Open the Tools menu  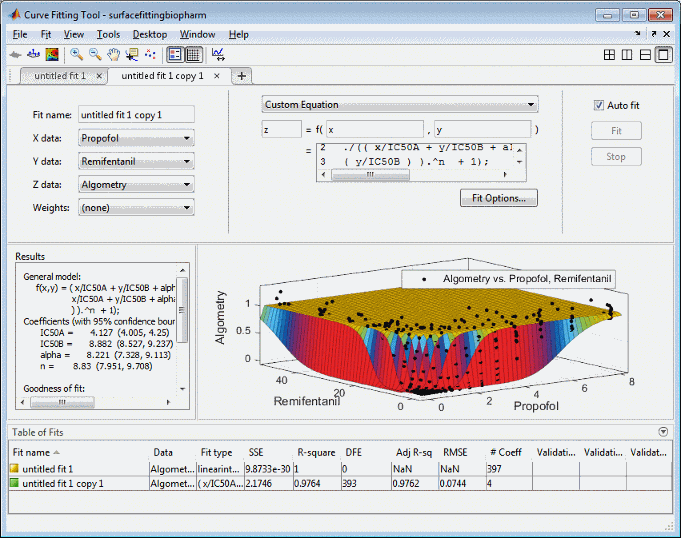(x=108, y=34)
